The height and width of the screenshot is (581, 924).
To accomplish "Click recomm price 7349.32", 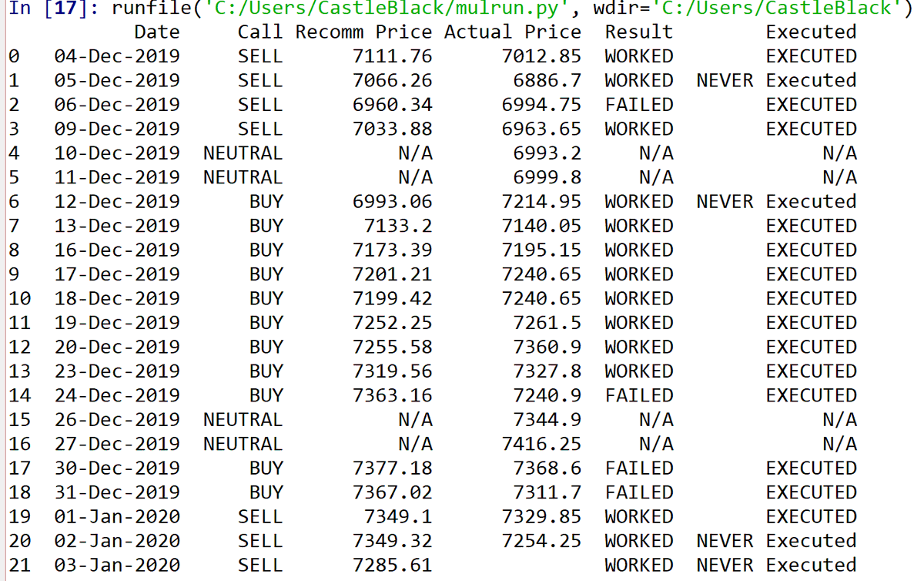I will point(393,541).
